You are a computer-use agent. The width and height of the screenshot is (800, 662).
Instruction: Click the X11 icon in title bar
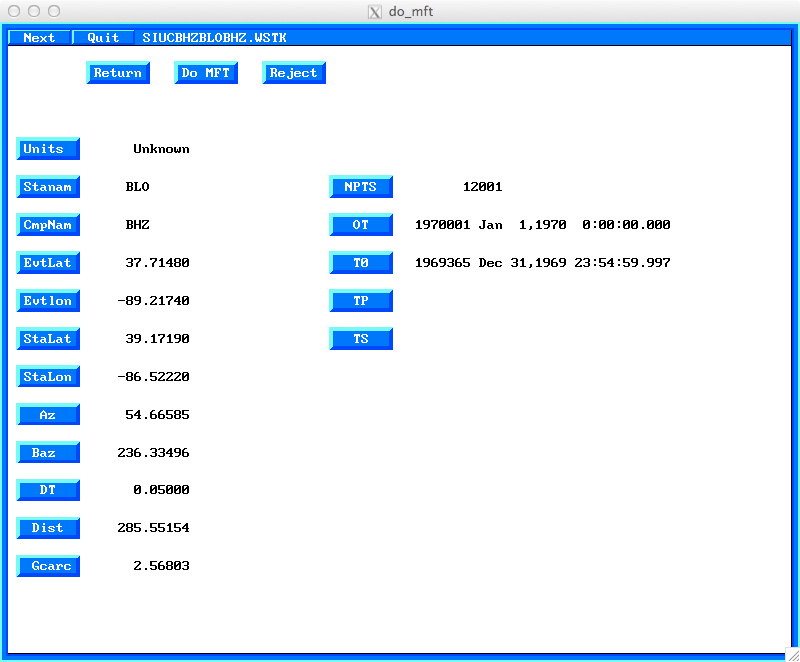[x=375, y=12]
